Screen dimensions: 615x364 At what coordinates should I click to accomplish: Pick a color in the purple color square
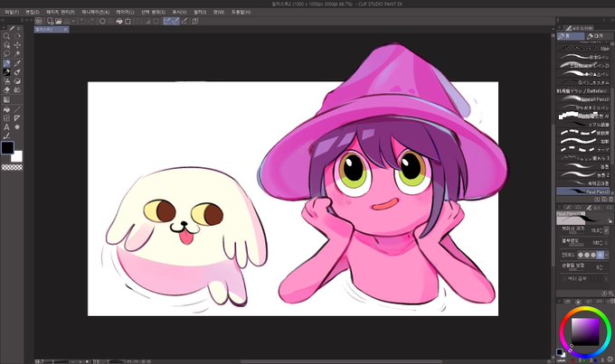[585, 331]
